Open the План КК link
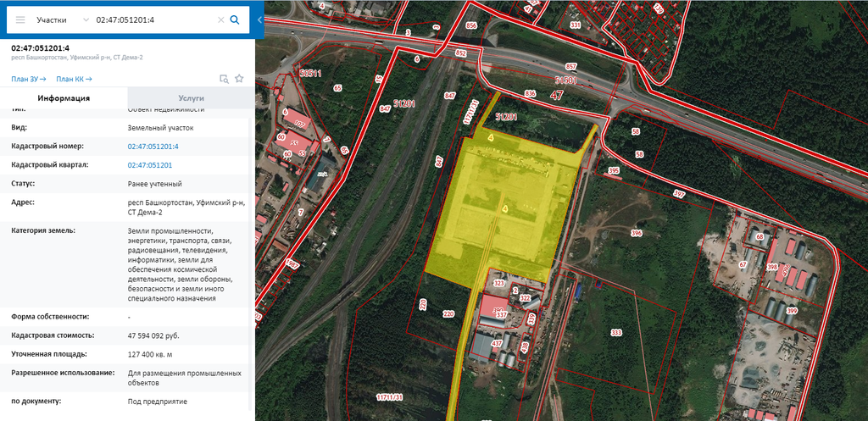 [74, 79]
